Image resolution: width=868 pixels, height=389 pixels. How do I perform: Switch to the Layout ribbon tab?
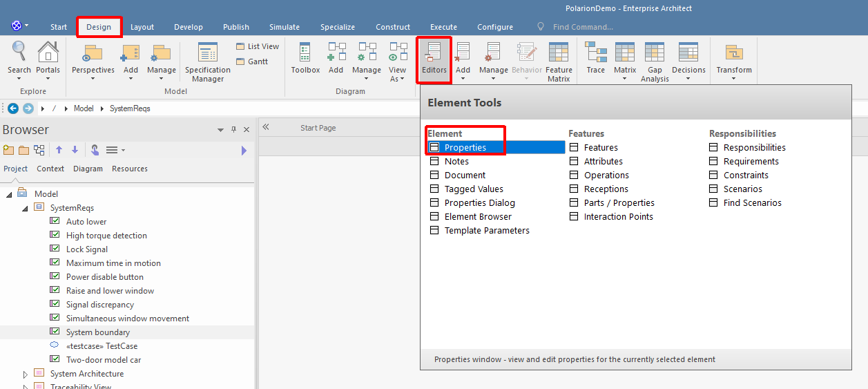tap(142, 27)
